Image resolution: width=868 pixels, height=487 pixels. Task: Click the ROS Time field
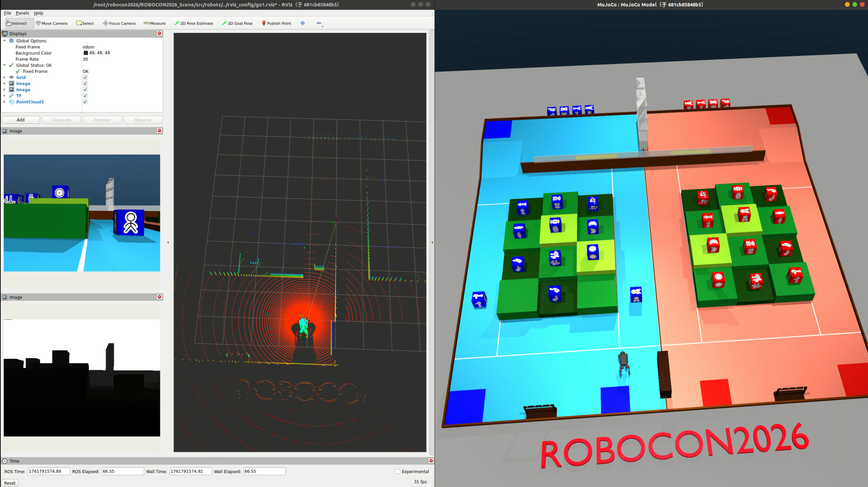pyautogui.click(x=49, y=471)
